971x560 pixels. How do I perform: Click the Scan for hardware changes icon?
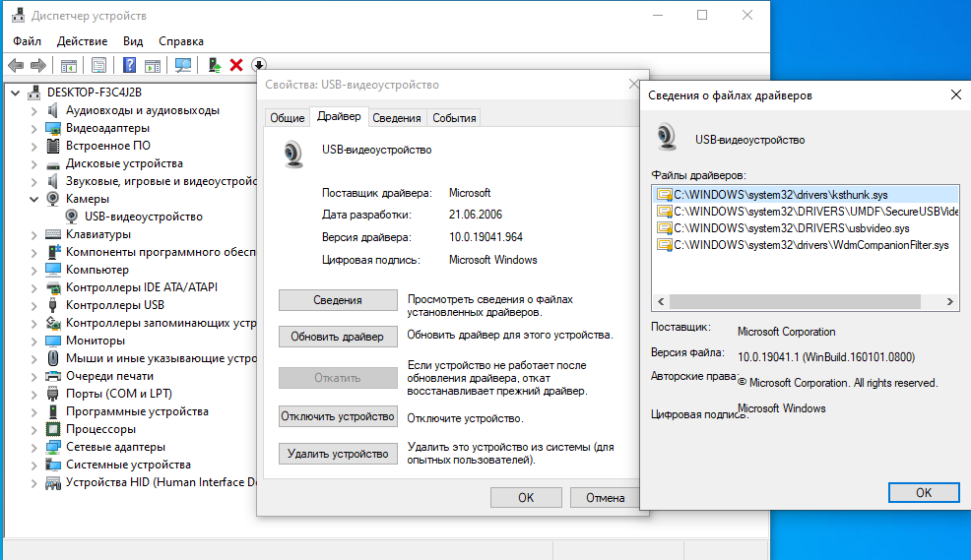[182, 65]
